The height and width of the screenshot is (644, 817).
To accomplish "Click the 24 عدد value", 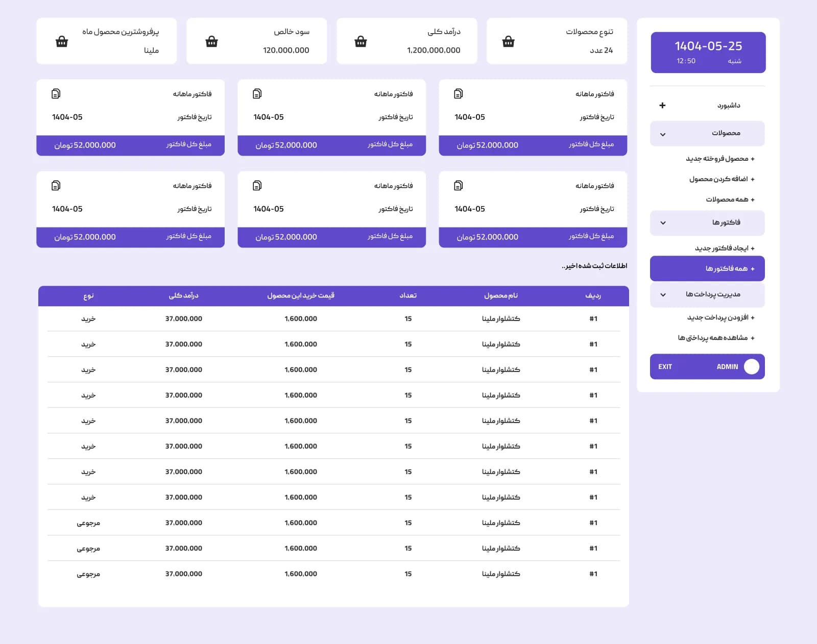I will coord(601,50).
